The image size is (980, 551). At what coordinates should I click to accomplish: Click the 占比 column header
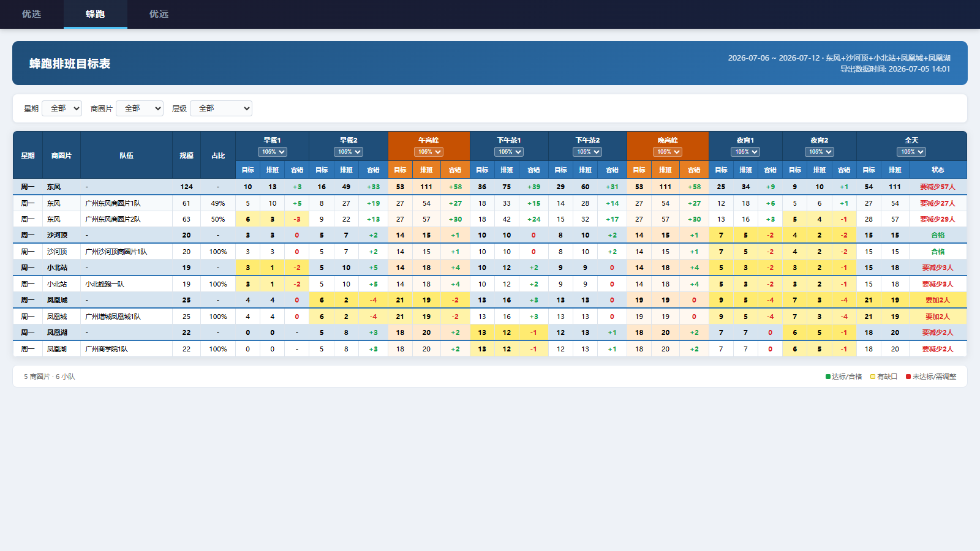[218, 156]
